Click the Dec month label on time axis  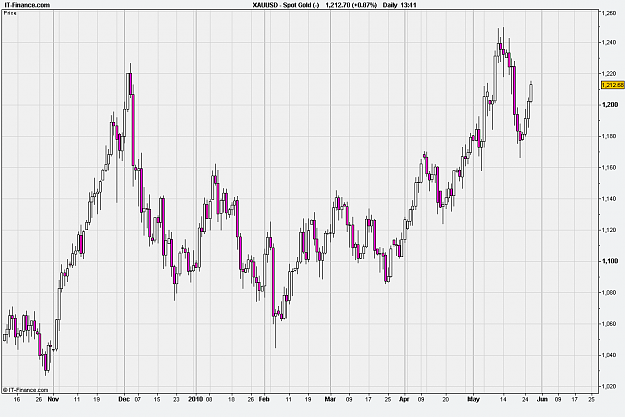pyautogui.click(x=124, y=399)
